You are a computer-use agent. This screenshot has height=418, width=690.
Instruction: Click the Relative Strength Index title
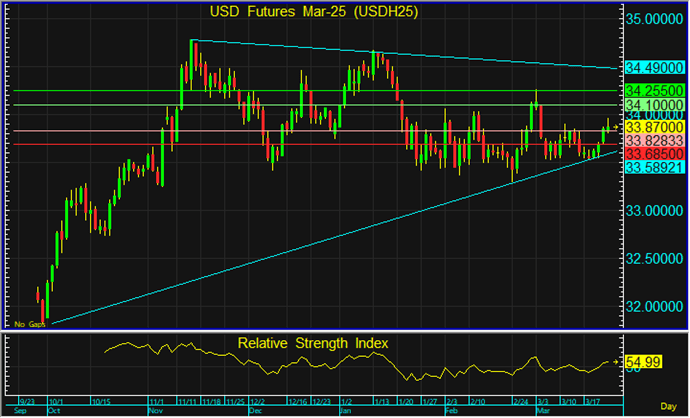pyautogui.click(x=313, y=343)
